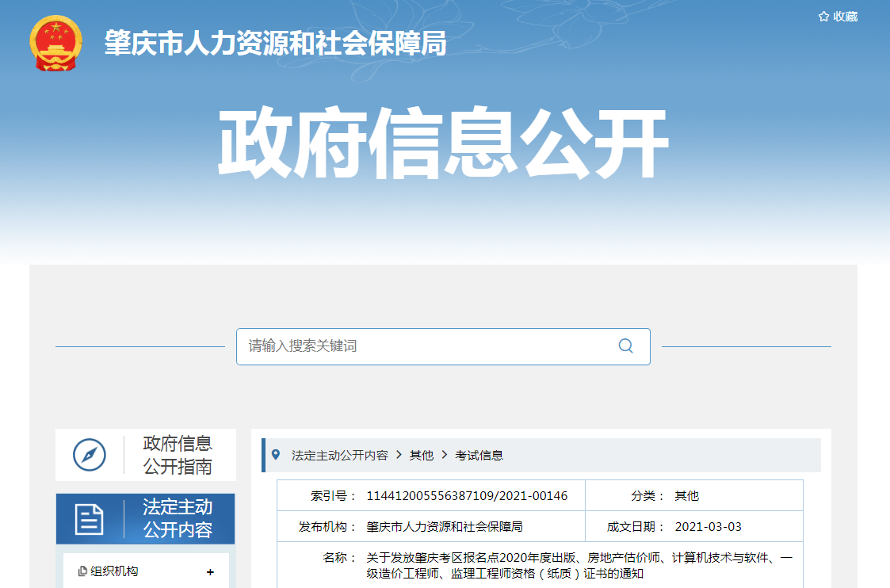This screenshot has width=890, height=588.
Task: Click the 分类 value 其他
Action: click(x=687, y=496)
